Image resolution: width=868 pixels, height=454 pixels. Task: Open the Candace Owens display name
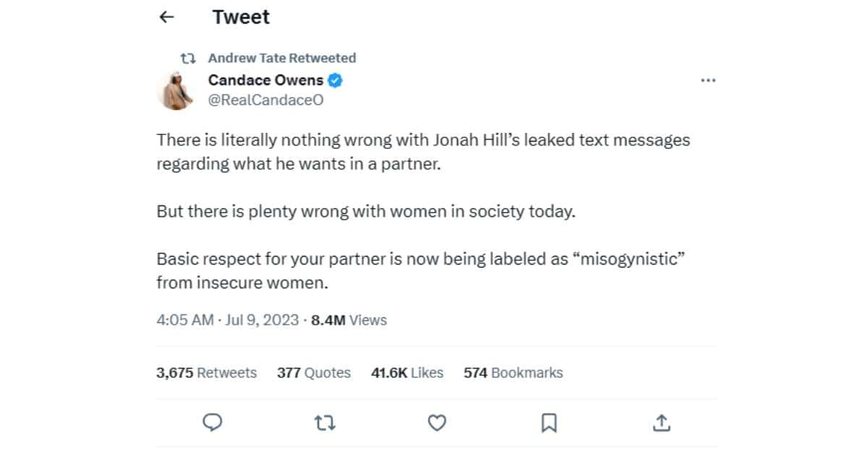(x=265, y=80)
